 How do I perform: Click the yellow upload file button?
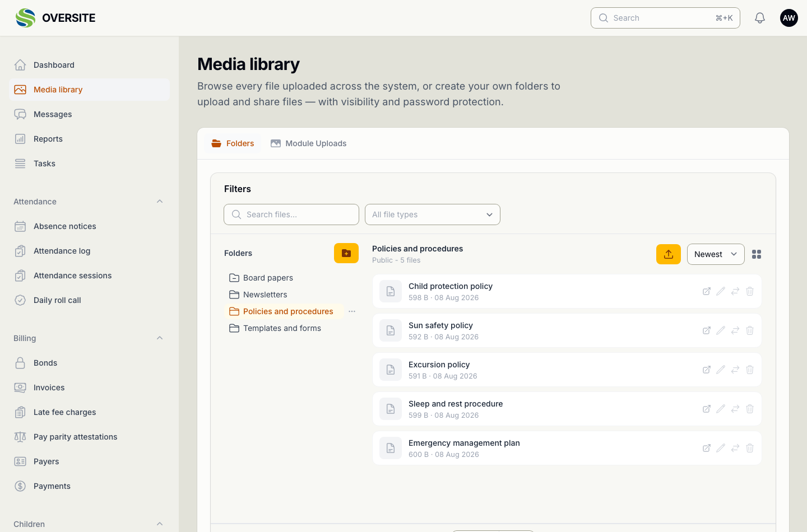(x=669, y=254)
